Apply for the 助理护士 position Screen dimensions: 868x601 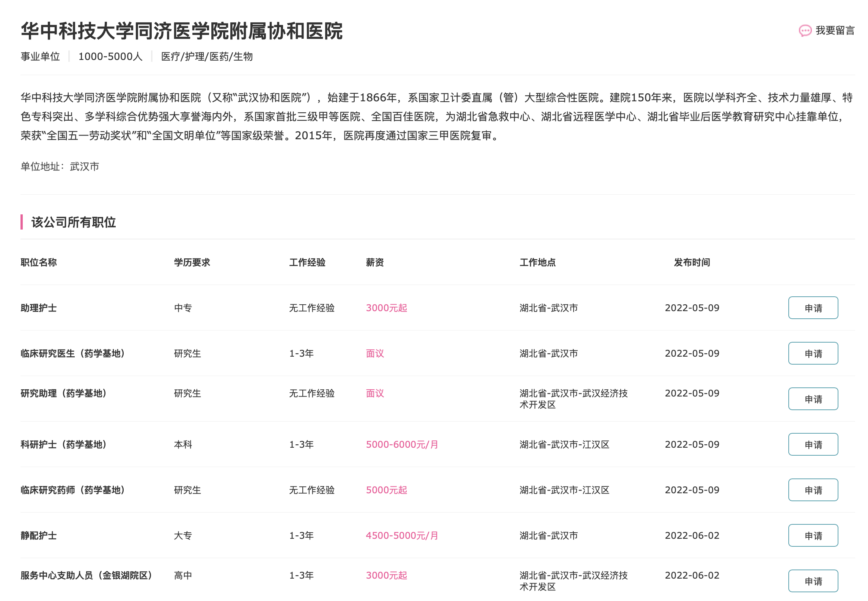point(813,308)
